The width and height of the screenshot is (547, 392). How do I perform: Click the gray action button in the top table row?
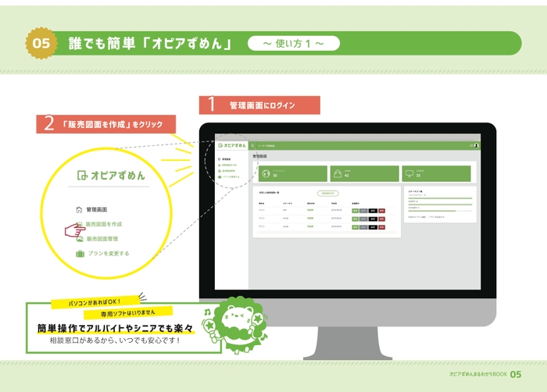tap(363, 211)
